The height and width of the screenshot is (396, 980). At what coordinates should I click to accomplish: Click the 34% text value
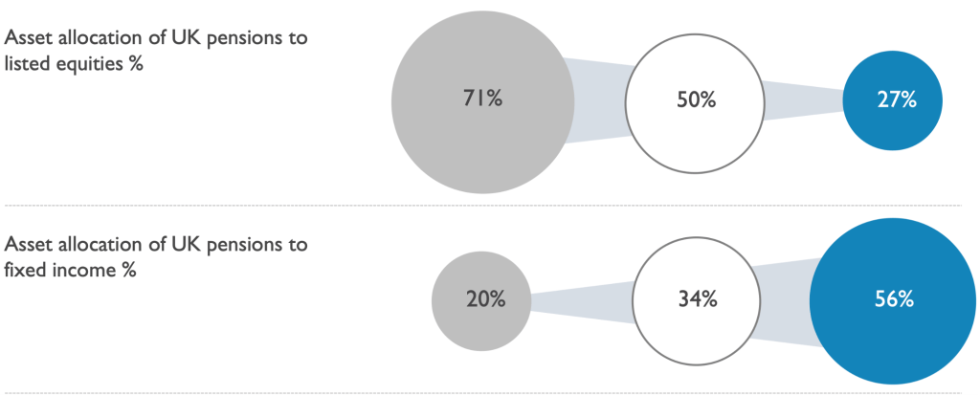coord(698,299)
